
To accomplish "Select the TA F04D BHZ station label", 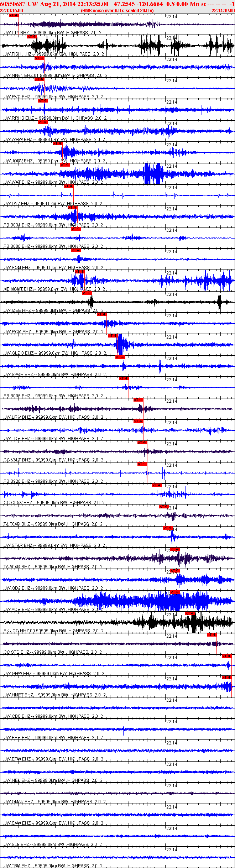I will pos(53,524).
